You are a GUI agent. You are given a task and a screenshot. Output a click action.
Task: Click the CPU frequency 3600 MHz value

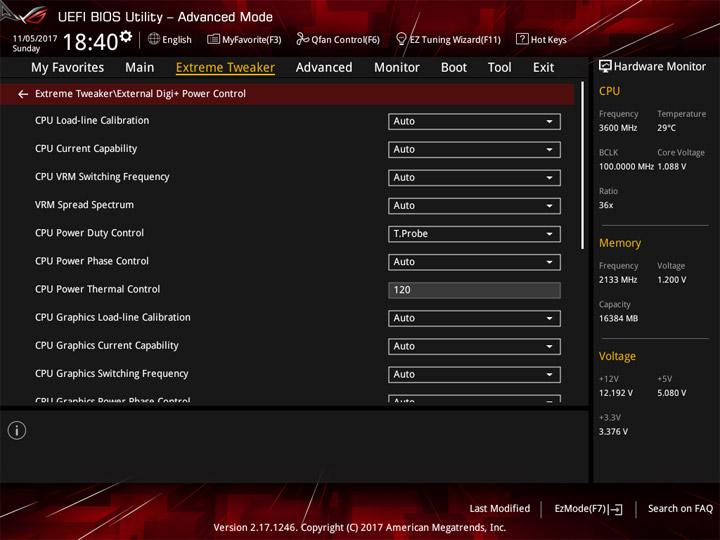[618, 128]
